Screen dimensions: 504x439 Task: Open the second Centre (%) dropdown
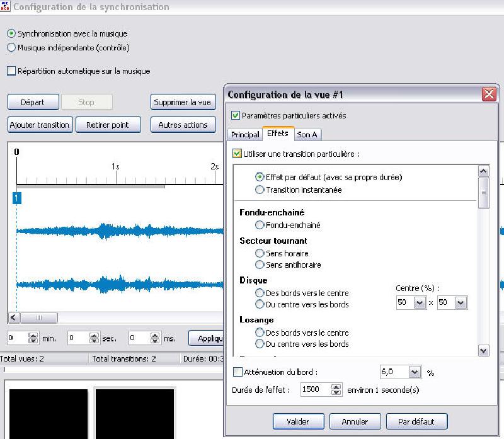click(461, 303)
